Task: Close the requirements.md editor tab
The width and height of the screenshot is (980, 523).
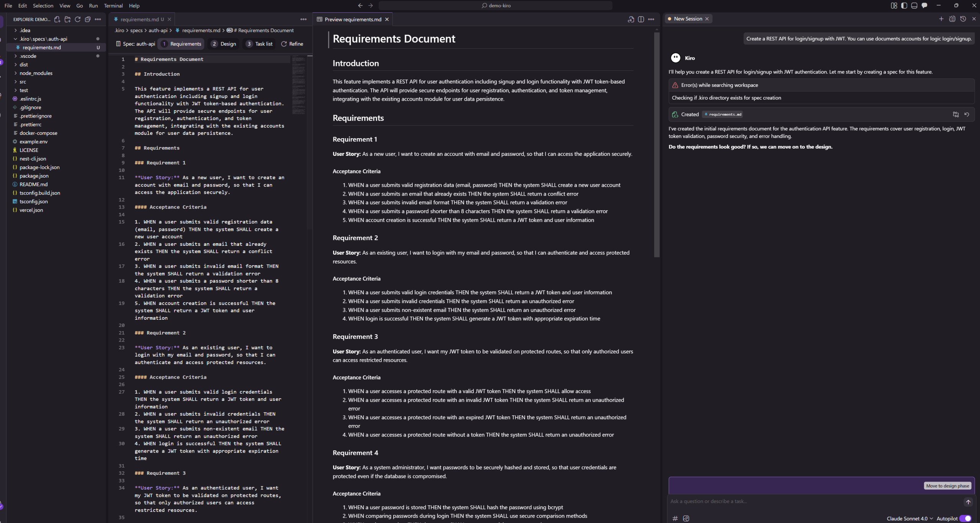Action: pyautogui.click(x=169, y=19)
